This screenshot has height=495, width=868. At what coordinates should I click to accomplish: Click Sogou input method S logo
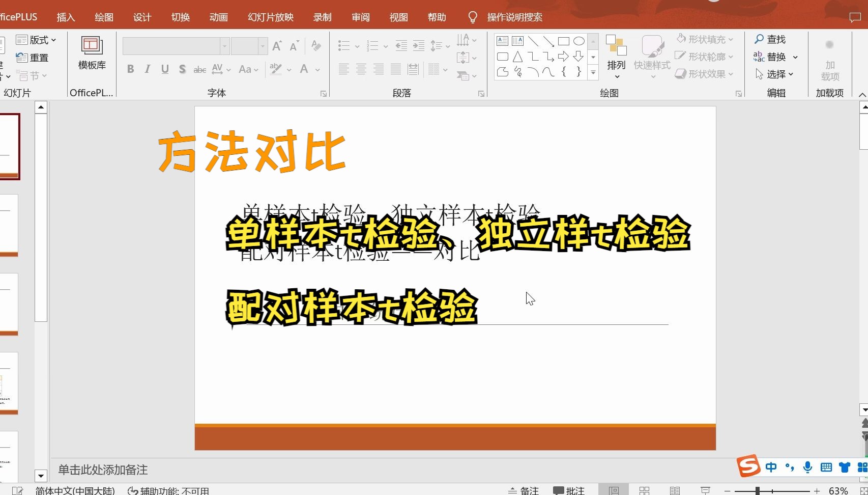point(748,466)
